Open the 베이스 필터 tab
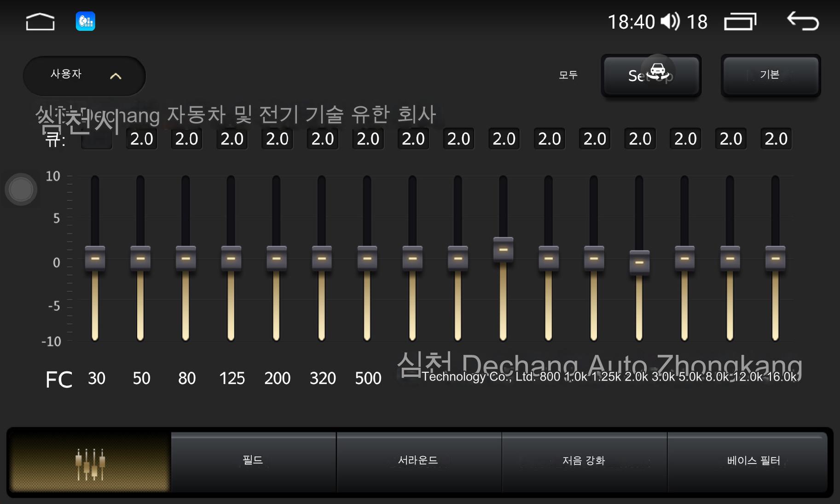 (753, 460)
